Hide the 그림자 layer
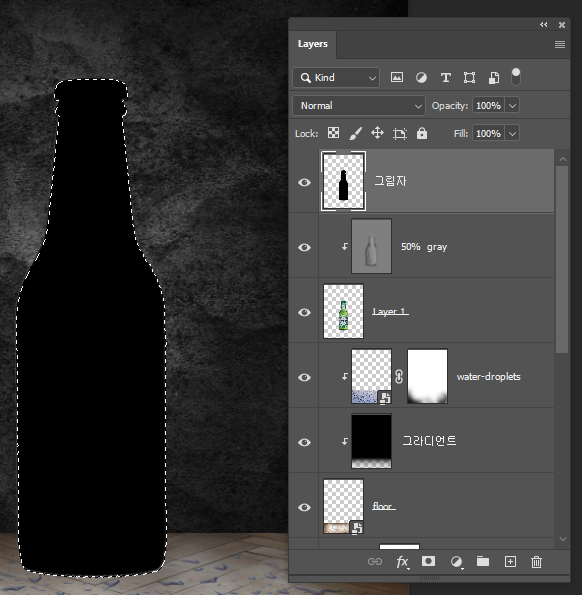The image size is (582, 595). click(304, 183)
